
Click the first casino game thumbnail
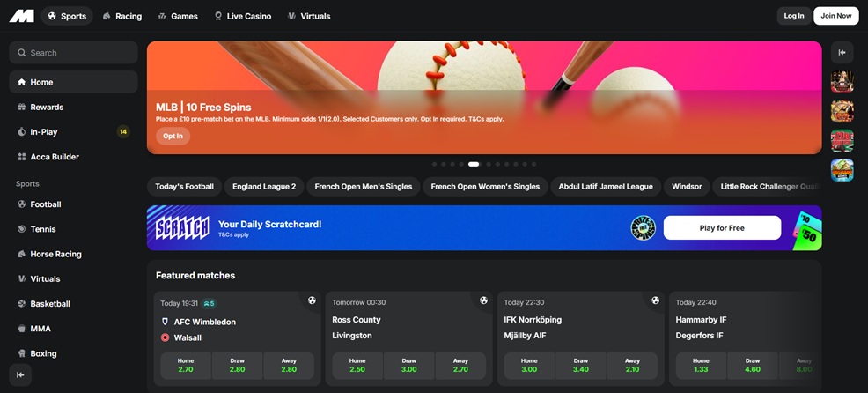click(x=842, y=82)
